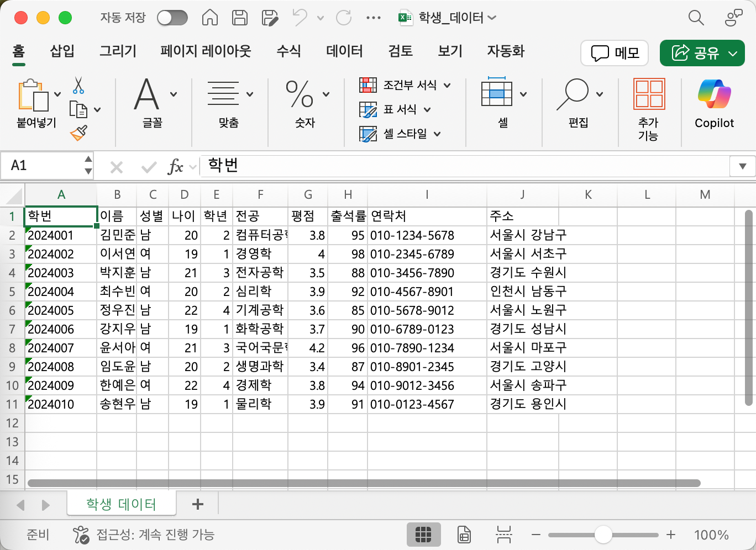
Task: Click the cancel X in formula bar
Action: tap(117, 167)
